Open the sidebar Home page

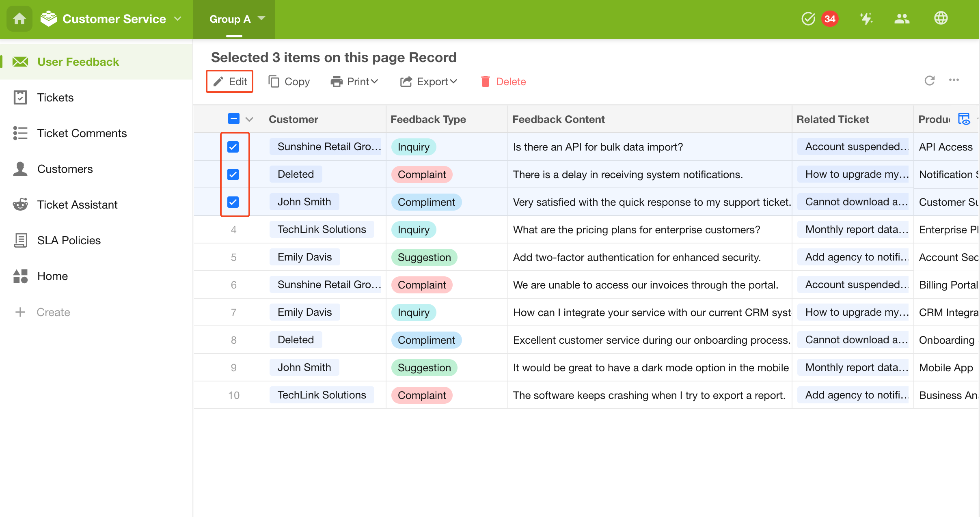click(x=96, y=276)
